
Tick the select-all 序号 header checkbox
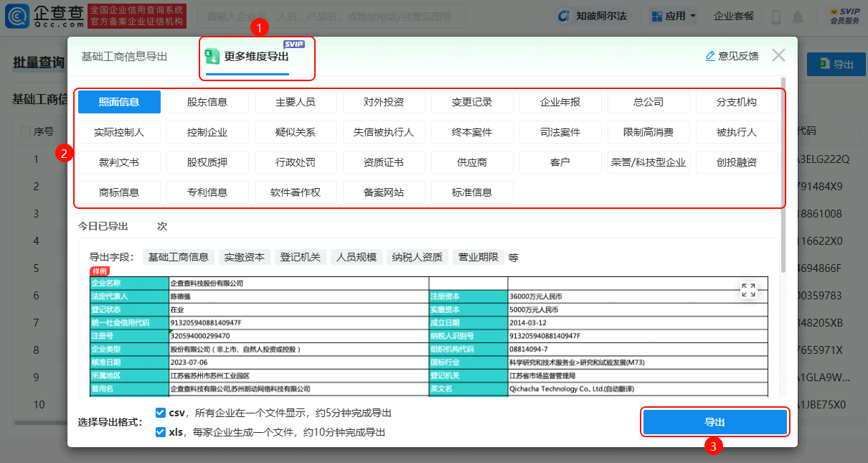click(x=25, y=131)
